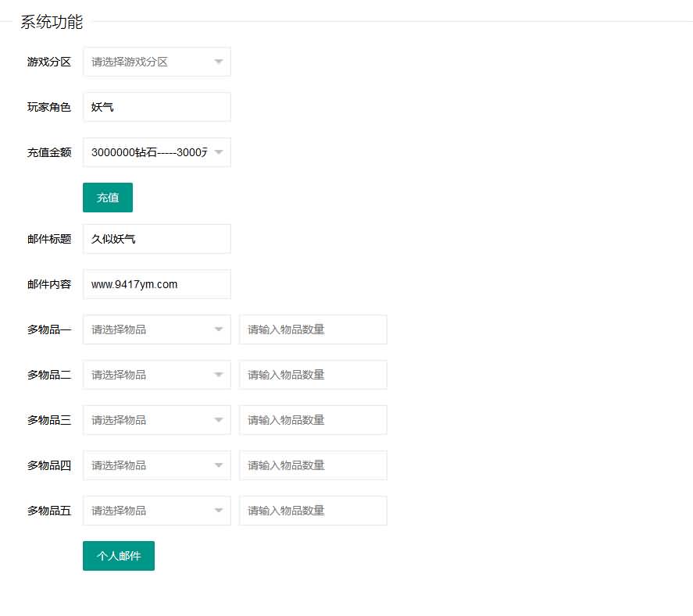Screen dimensions: 693x616
Task: Open the 游戏分区 dropdown selector
Action: [x=156, y=62]
